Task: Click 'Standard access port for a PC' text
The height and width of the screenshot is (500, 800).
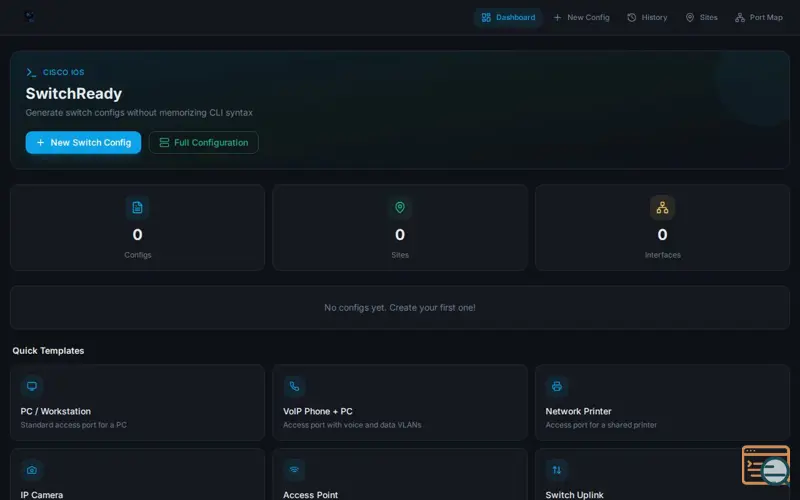Action: click(73, 425)
